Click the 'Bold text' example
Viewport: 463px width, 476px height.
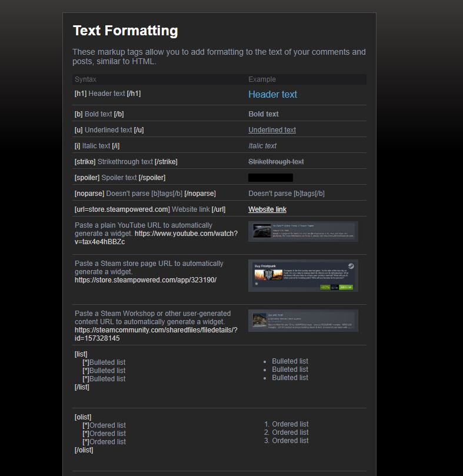tap(264, 114)
